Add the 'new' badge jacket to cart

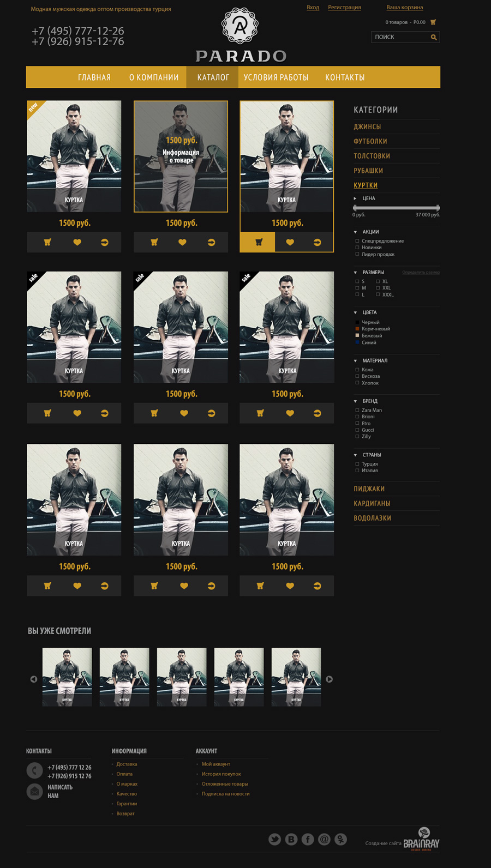[47, 242]
